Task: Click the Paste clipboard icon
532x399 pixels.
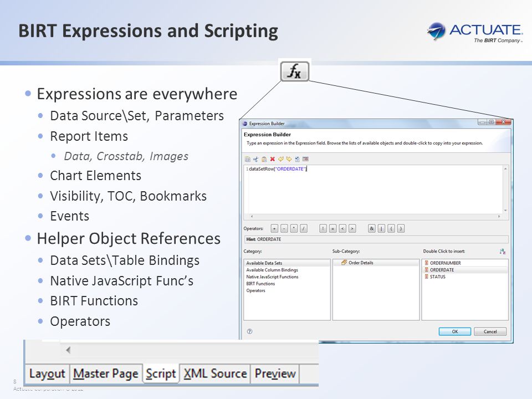Action: (264, 159)
